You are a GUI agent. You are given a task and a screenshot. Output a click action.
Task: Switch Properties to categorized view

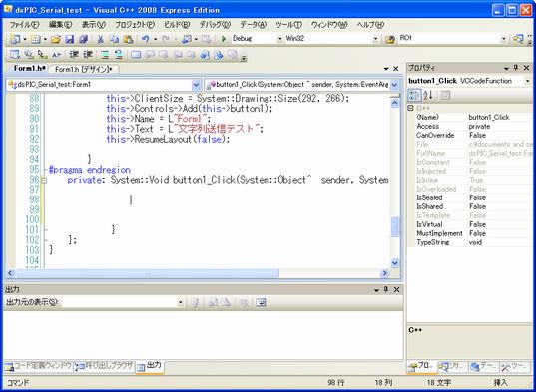(x=414, y=96)
